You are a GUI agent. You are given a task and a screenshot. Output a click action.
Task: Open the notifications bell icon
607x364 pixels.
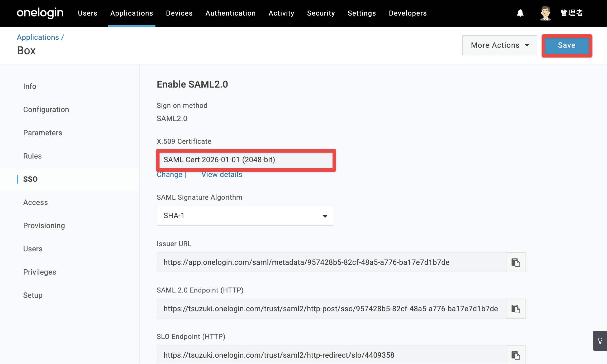pyautogui.click(x=520, y=13)
